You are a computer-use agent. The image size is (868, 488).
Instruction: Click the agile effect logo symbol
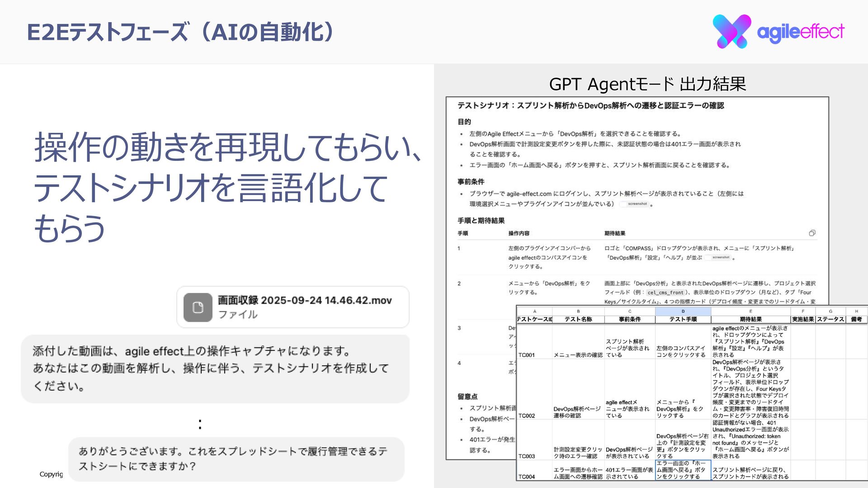731,31
